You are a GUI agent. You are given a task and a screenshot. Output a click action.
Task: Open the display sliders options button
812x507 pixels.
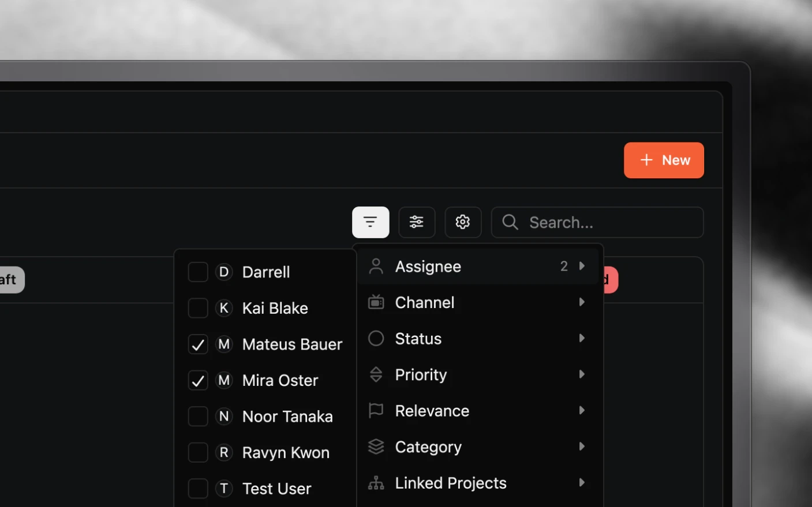417,222
